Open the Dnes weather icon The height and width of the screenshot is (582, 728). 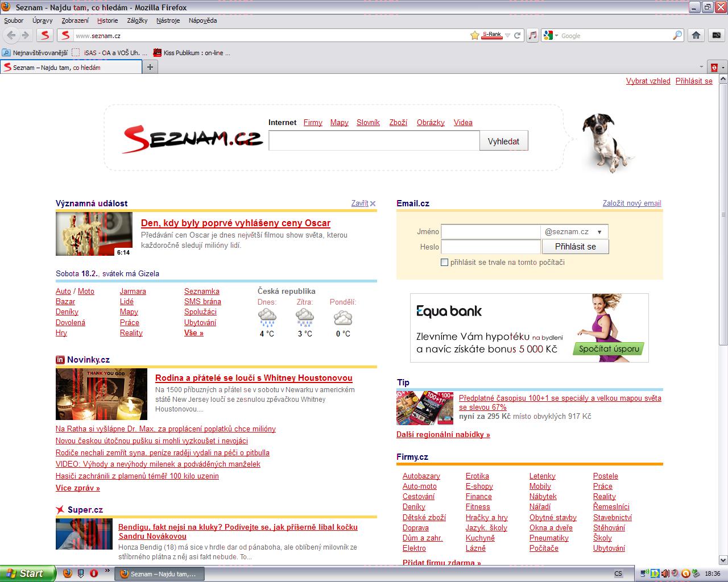[x=267, y=317]
